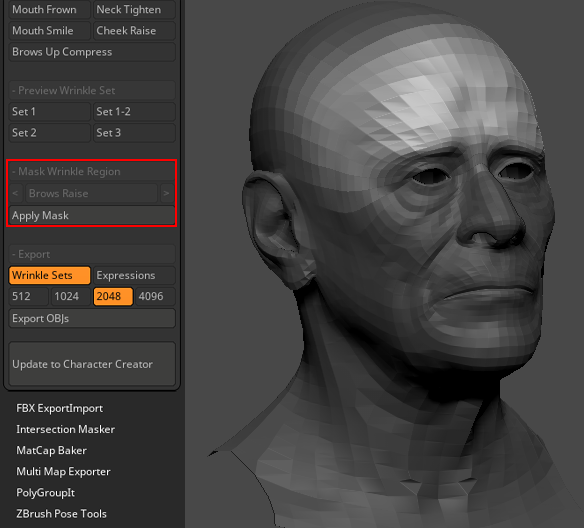
Task: Click the Preview Wrinkle Set header
Action: coord(92,90)
